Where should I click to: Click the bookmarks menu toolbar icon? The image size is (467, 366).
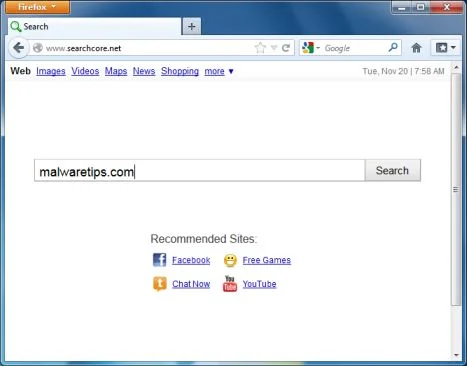point(441,48)
